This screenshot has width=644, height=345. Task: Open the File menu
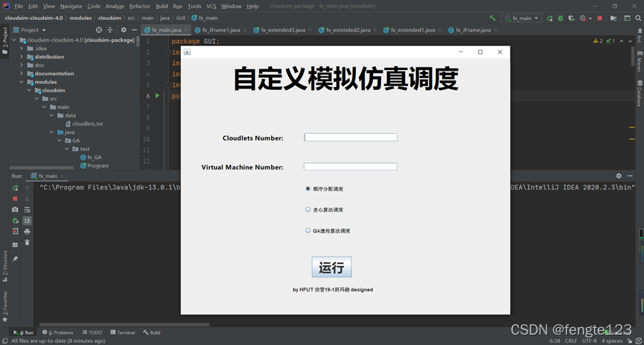tap(19, 6)
